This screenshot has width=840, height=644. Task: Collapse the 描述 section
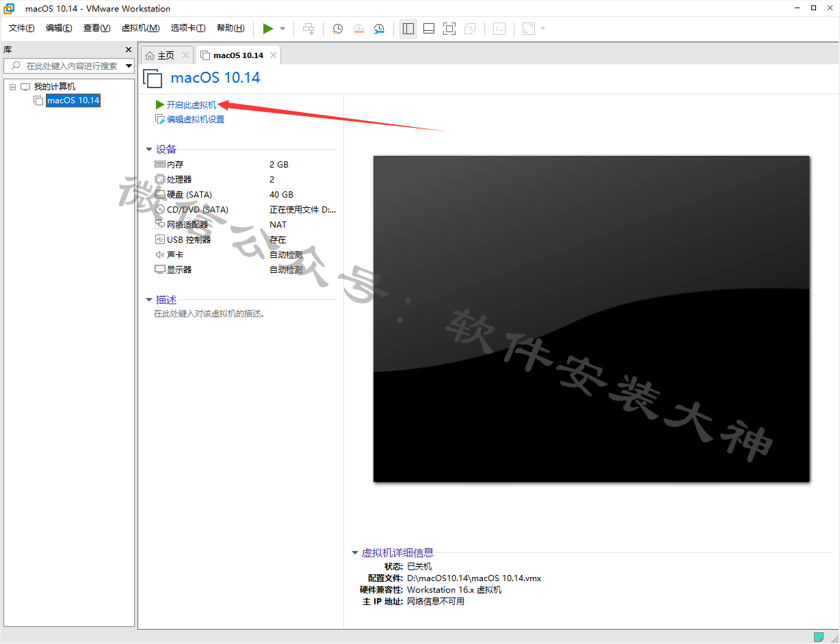pyautogui.click(x=149, y=300)
